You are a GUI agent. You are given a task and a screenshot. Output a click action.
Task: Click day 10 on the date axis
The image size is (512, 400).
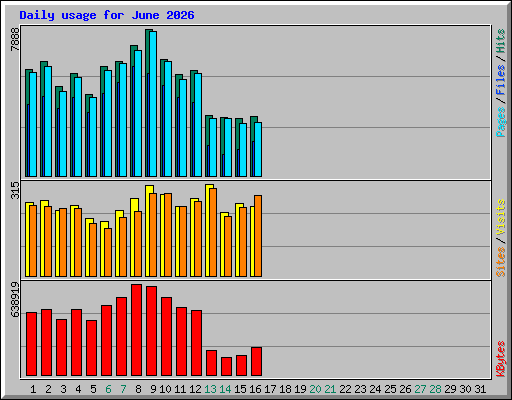165,389
